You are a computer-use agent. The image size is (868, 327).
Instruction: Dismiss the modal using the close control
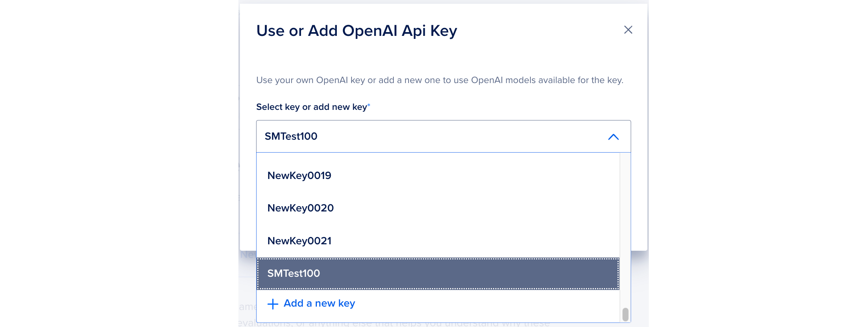click(628, 30)
